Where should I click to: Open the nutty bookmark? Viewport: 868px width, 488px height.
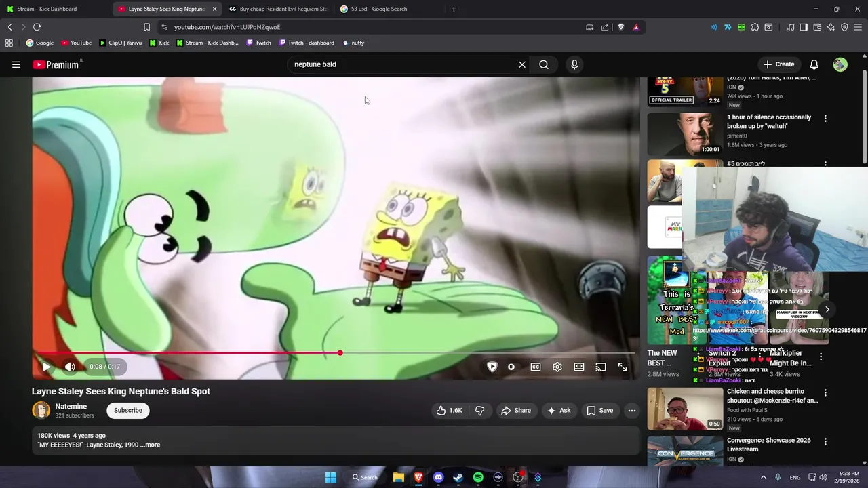353,43
